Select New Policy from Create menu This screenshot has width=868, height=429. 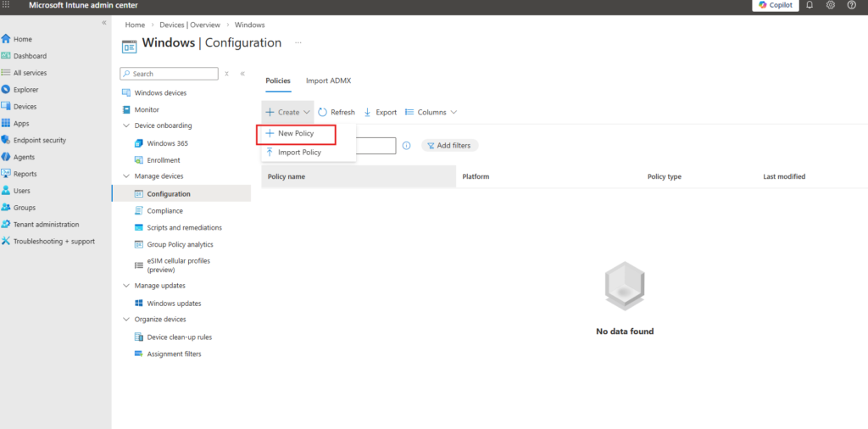pyautogui.click(x=296, y=134)
